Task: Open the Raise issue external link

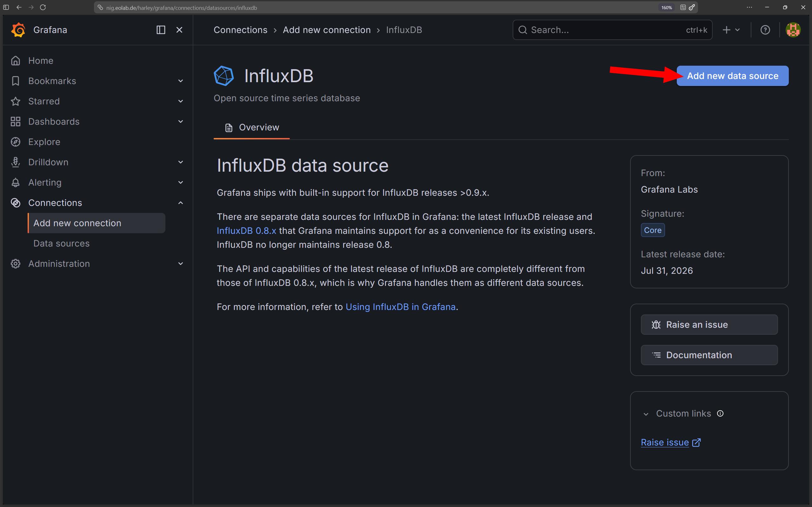Action: [671, 442]
